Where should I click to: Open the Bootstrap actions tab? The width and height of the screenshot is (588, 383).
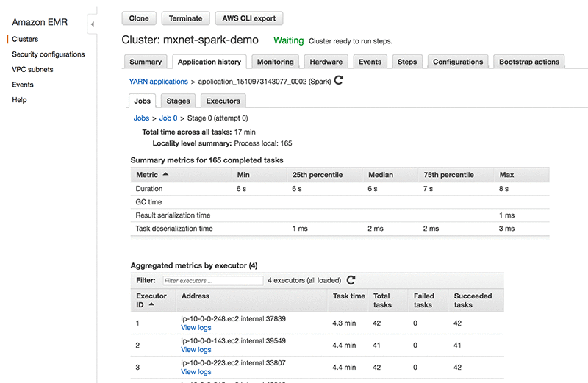point(528,62)
